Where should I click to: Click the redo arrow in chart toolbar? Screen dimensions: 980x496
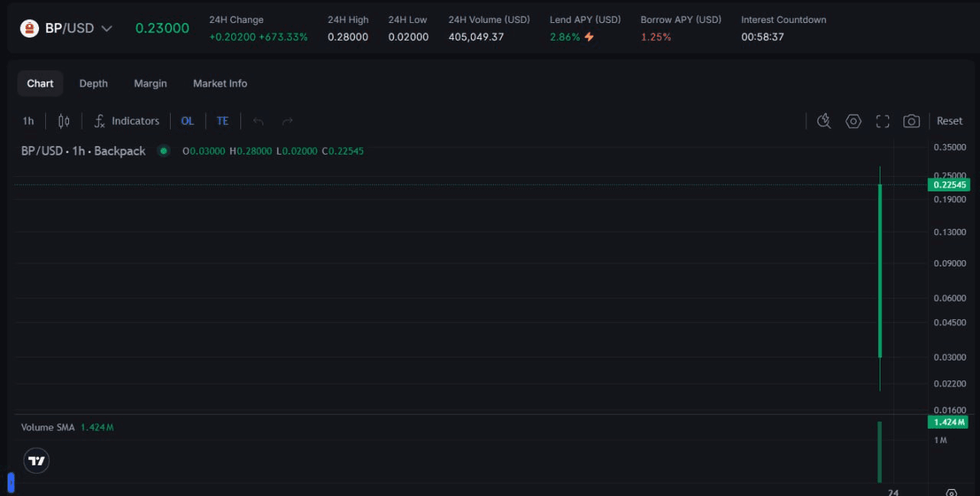(287, 121)
